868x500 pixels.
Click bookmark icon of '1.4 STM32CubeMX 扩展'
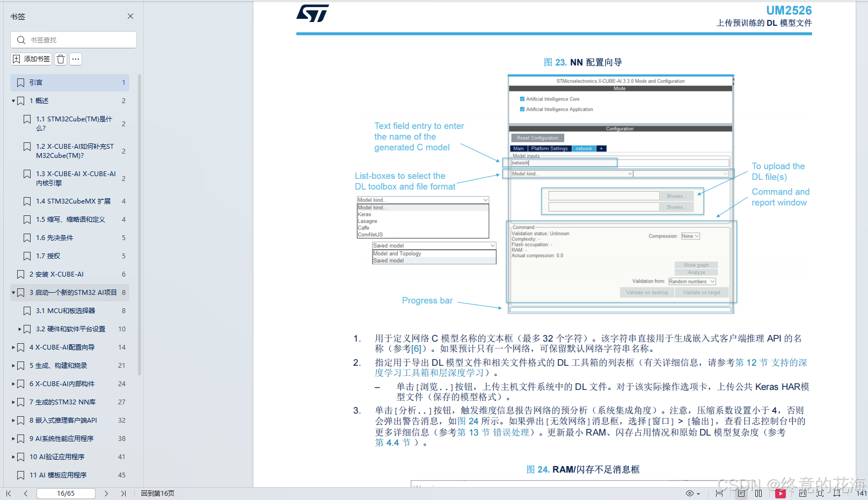27,201
